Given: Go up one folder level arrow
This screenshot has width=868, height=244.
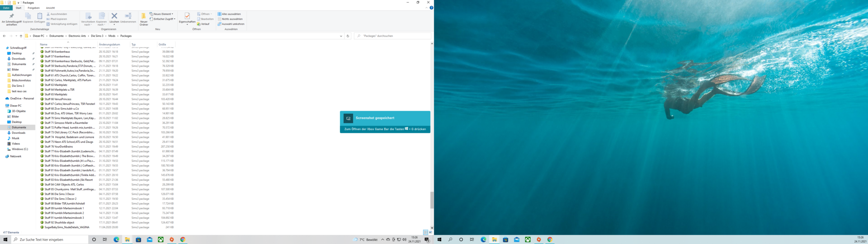Looking at the screenshot, I should (21, 36).
